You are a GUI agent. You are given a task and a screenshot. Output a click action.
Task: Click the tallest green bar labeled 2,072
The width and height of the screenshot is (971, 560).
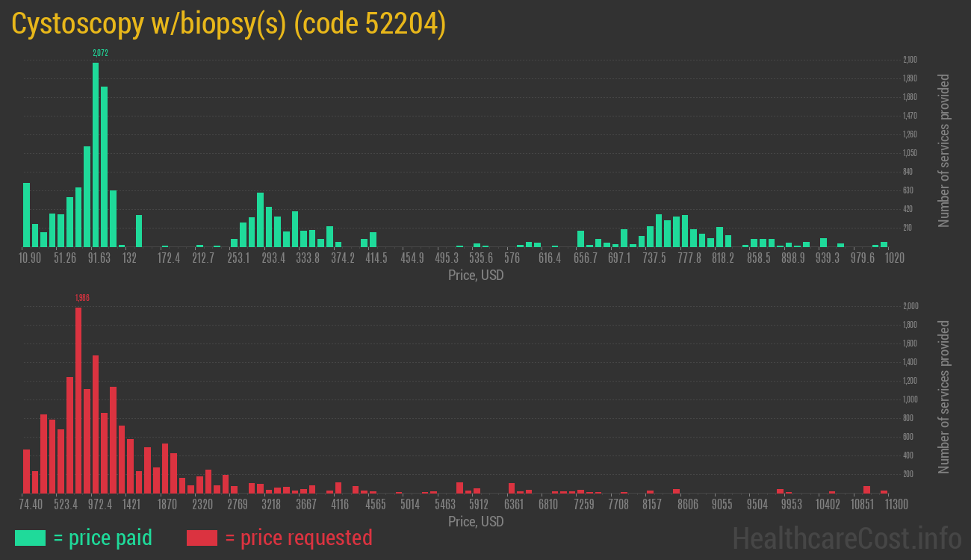click(x=96, y=155)
